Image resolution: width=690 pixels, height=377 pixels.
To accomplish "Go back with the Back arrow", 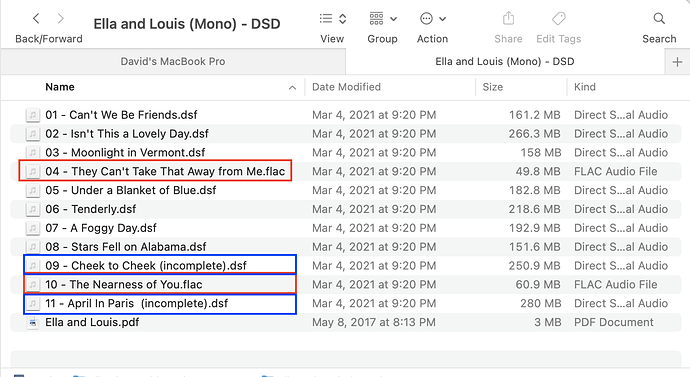I will [x=36, y=18].
